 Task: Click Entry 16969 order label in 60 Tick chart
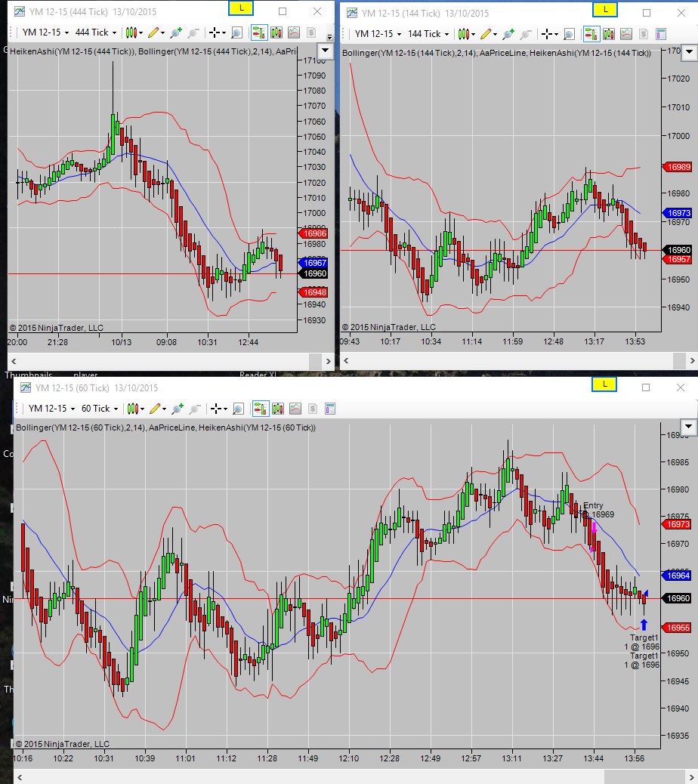click(x=598, y=510)
